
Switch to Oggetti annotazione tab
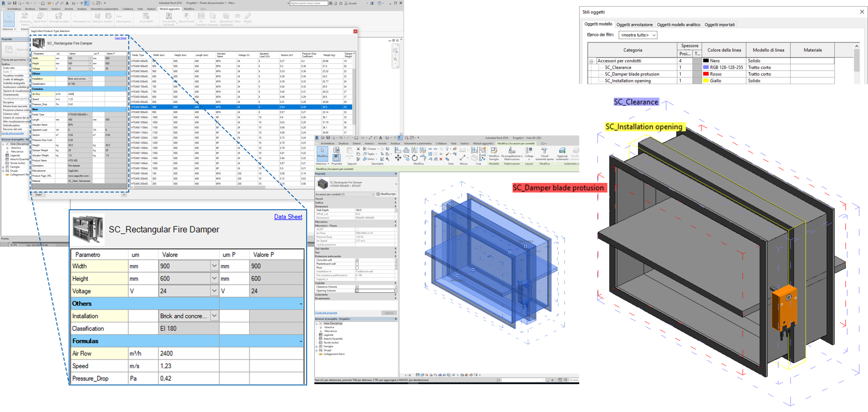click(634, 25)
